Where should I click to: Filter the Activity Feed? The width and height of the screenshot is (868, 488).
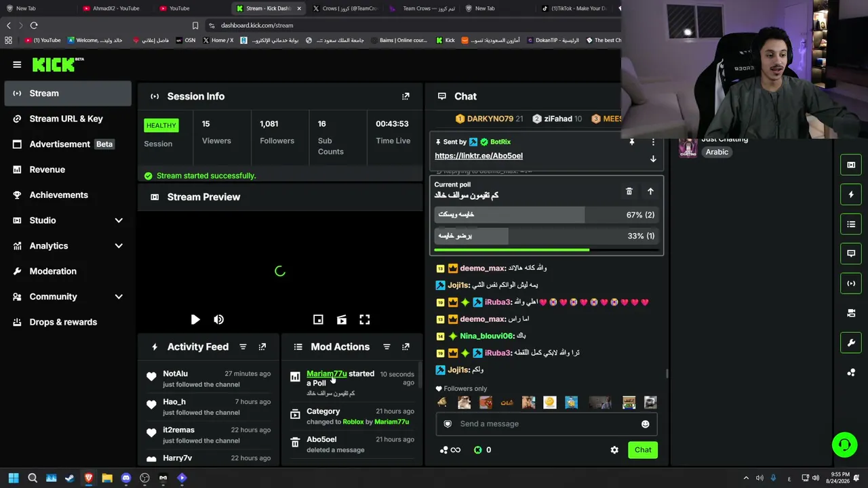(x=243, y=347)
